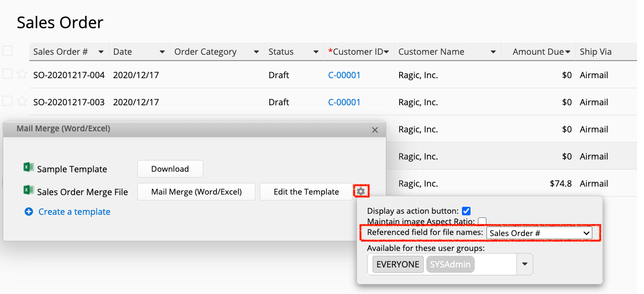Check the select-all rows checkbox in header
This screenshot has height=294, width=644.
pos(7,51)
